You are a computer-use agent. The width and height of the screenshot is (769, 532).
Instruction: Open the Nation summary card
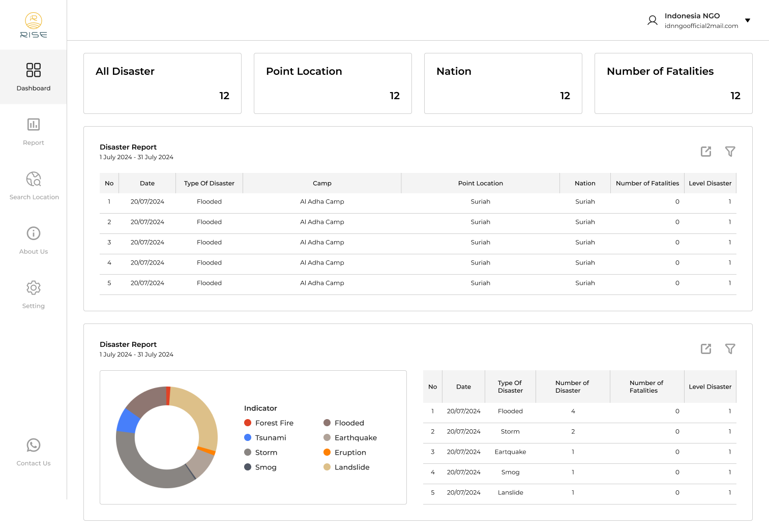point(503,83)
